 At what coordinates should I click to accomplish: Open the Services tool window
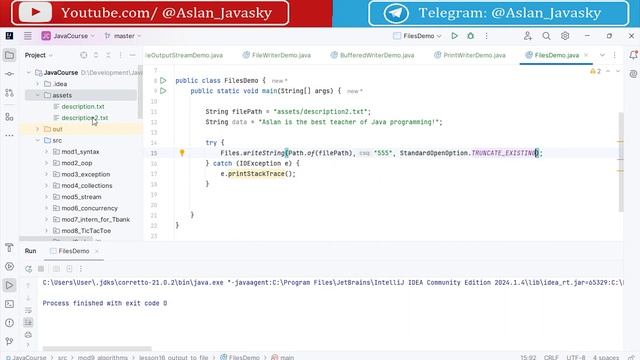(x=9, y=267)
